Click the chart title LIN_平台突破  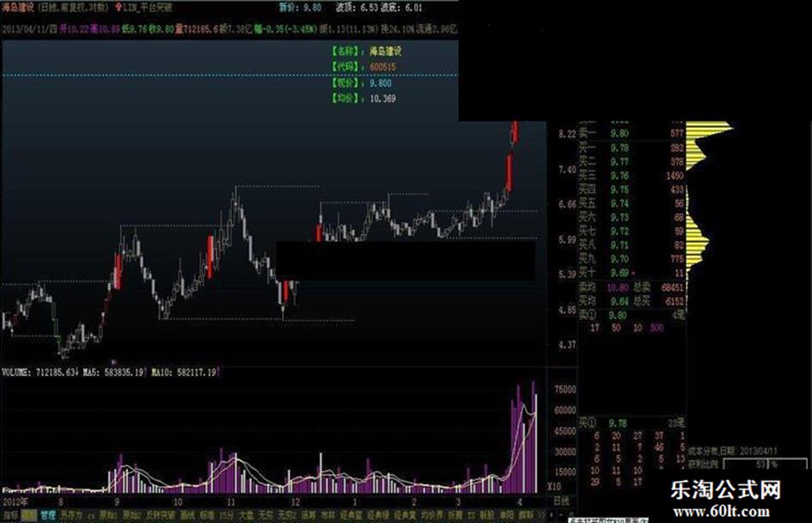(147, 7)
